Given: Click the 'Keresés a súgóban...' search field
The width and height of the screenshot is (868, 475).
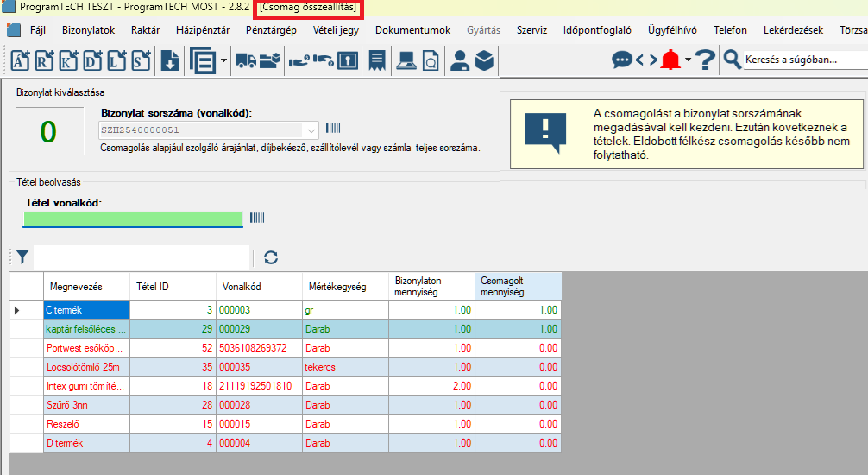Looking at the screenshot, I should click(x=805, y=60).
